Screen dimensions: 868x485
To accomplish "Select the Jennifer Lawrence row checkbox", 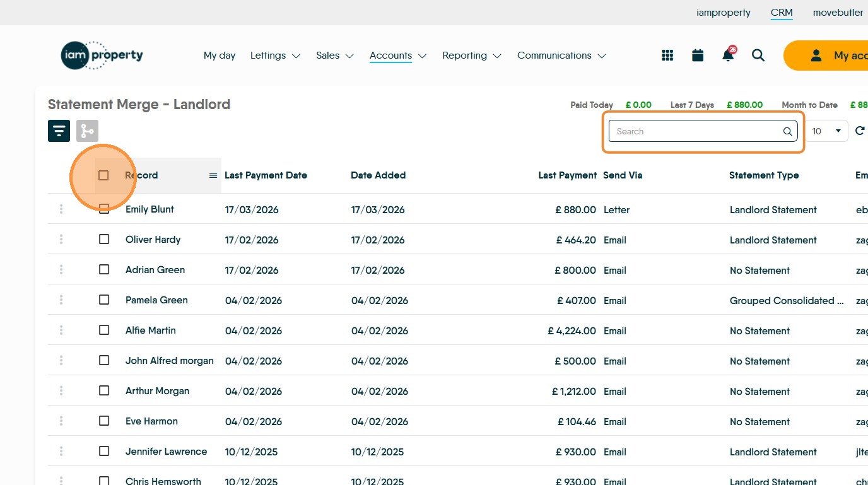I will pyautogui.click(x=104, y=452).
